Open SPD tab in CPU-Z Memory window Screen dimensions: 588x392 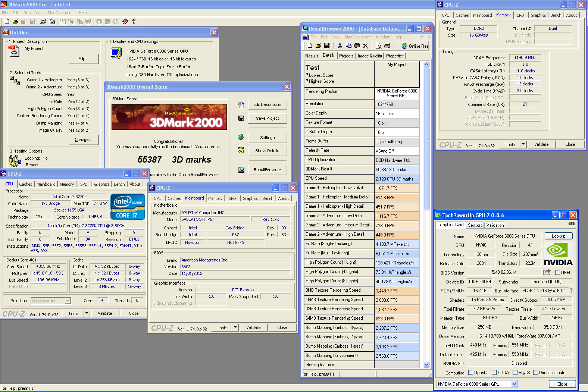520,15
